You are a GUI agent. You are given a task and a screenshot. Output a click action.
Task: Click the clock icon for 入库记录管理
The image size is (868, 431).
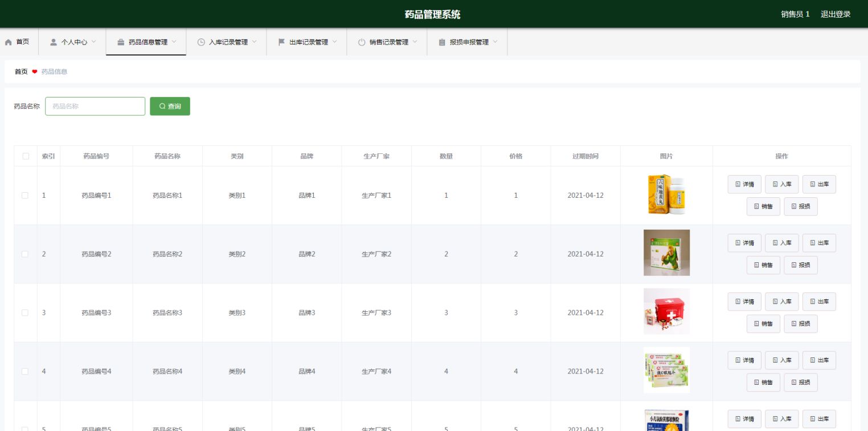[201, 42]
